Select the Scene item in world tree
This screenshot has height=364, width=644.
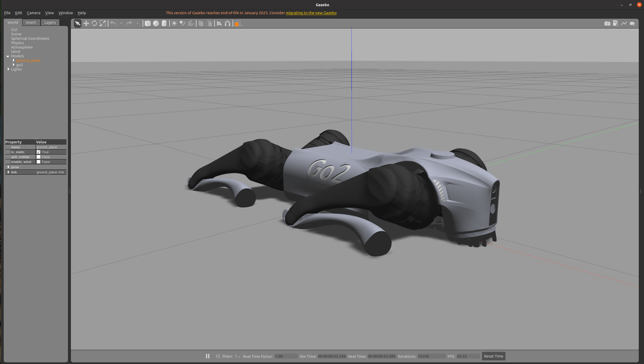[x=16, y=34]
